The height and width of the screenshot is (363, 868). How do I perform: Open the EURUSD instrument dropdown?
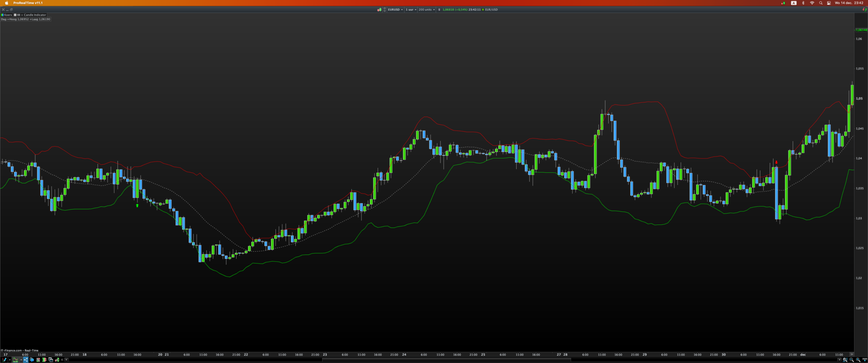pos(395,9)
